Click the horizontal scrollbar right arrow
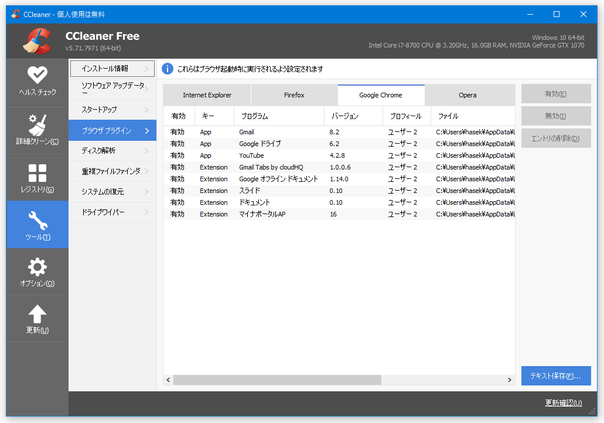Screen dimensions: 604x423 [x=510, y=380]
